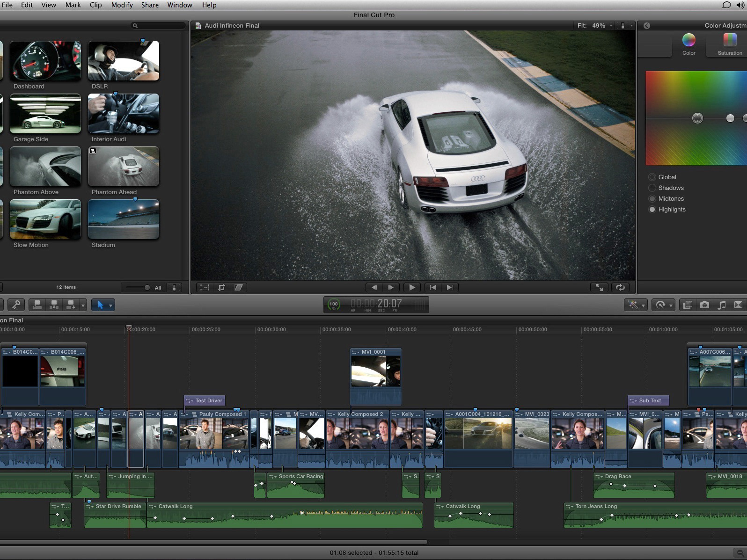
Task: Select the Crop tool in viewer
Action: click(x=222, y=287)
